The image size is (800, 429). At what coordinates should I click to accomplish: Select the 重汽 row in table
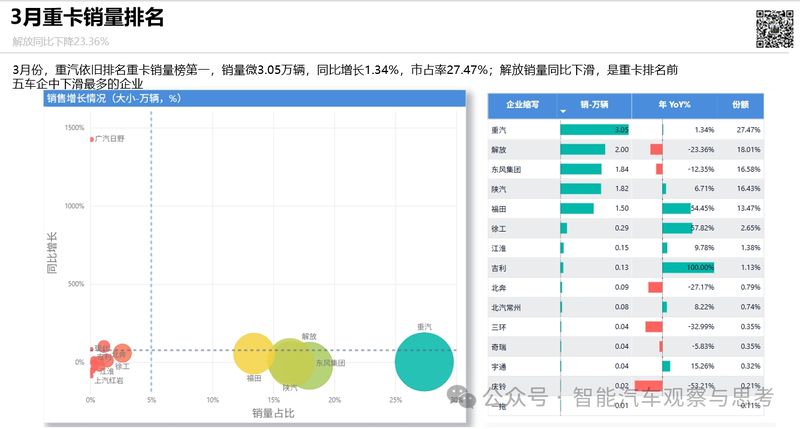coord(625,130)
